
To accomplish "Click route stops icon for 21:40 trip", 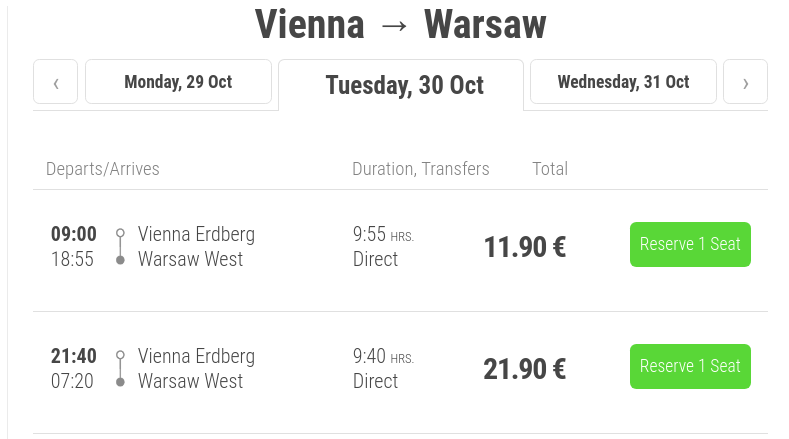I will tap(120, 368).
